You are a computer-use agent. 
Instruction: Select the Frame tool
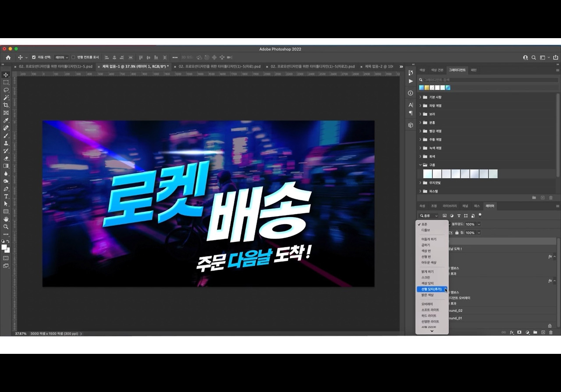point(6,113)
